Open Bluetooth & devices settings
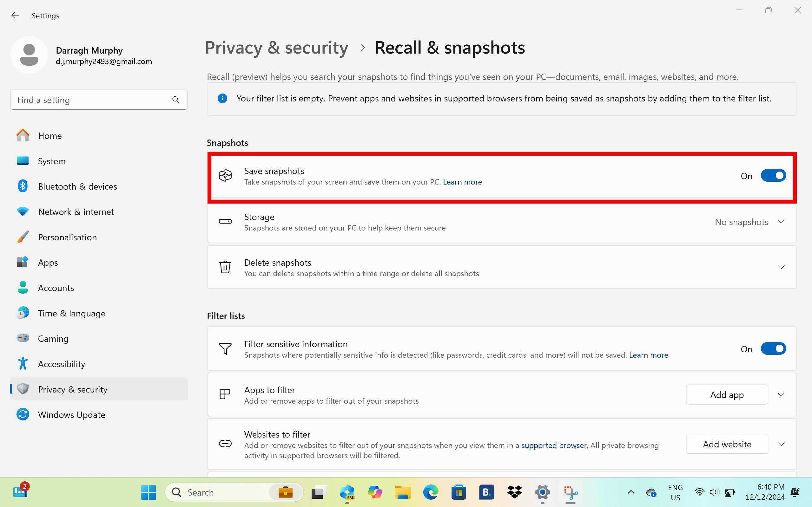The image size is (812, 507). coord(77,186)
